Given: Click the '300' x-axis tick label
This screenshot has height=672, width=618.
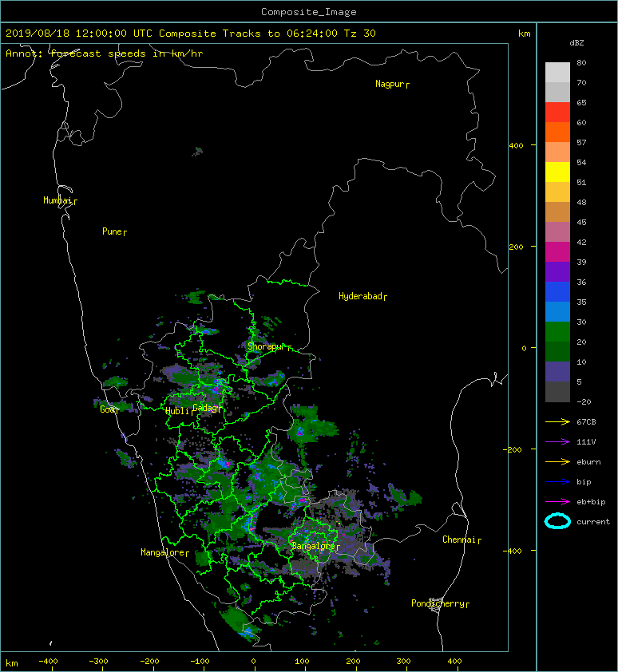Looking at the screenshot, I should tap(403, 662).
